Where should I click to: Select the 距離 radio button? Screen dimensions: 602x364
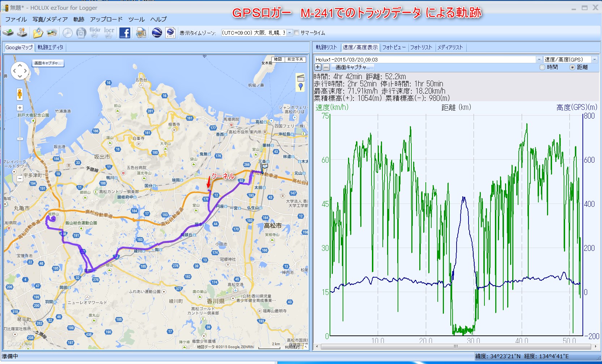(x=572, y=67)
